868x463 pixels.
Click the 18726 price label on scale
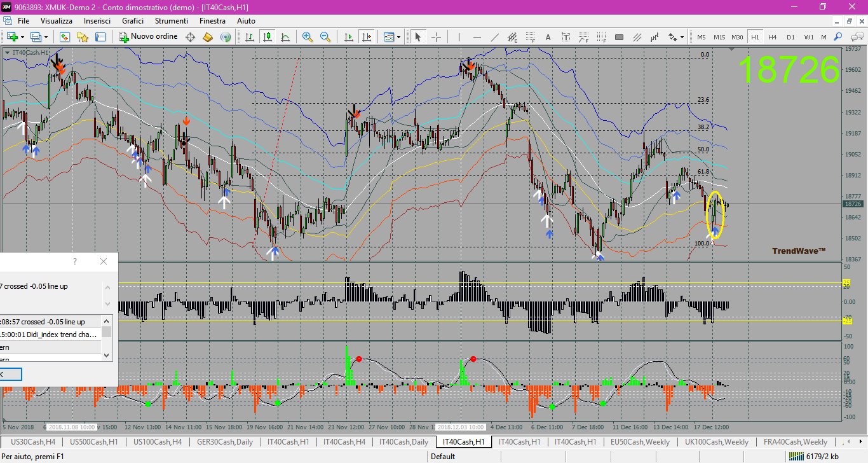[852, 204]
